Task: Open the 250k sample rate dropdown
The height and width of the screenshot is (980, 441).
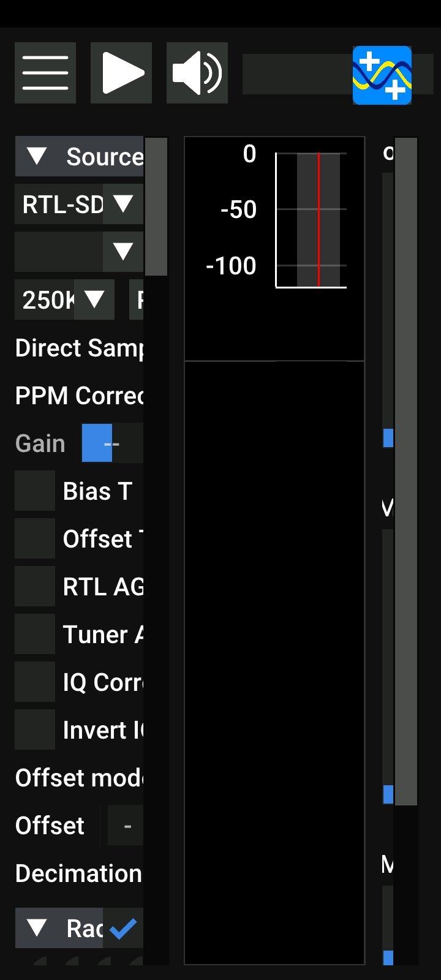Action: point(64,300)
